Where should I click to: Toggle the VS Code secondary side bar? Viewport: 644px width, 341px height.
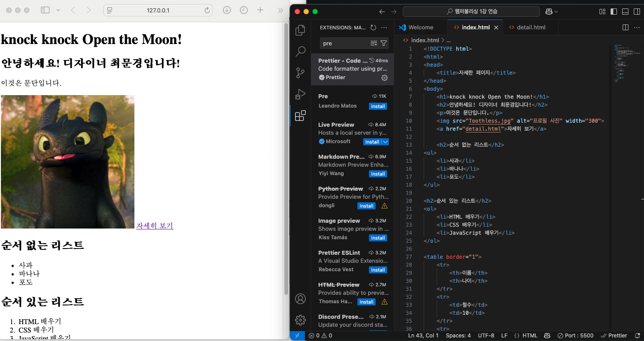(636, 12)
